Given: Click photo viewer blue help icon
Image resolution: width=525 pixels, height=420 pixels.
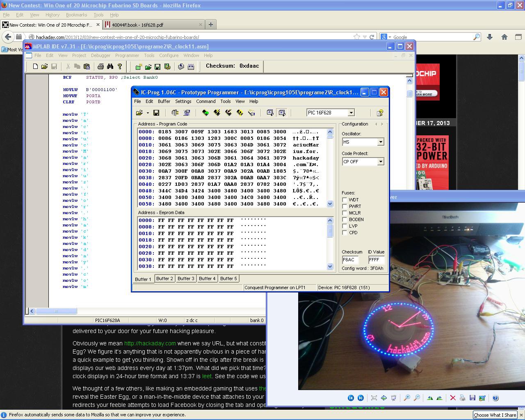Looking at the screenshot, I should tap(495, 398).
